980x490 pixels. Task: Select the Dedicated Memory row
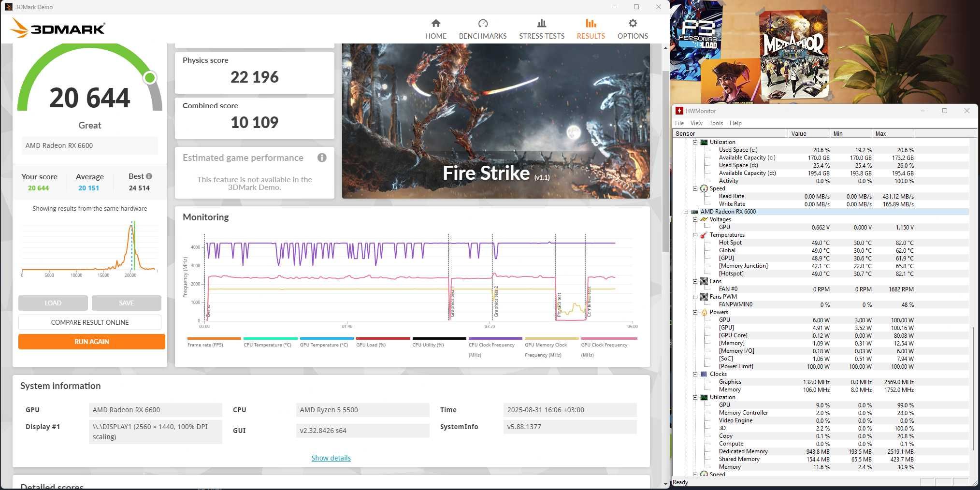[x=821, y=451]
